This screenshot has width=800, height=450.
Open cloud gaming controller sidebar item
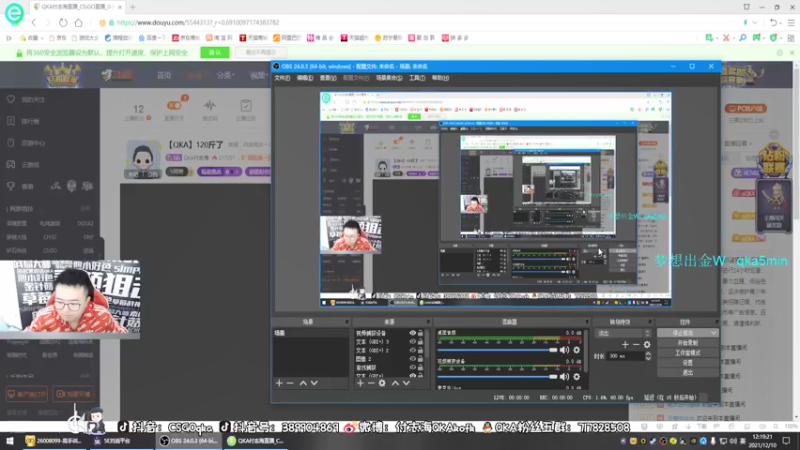(23, 165)
